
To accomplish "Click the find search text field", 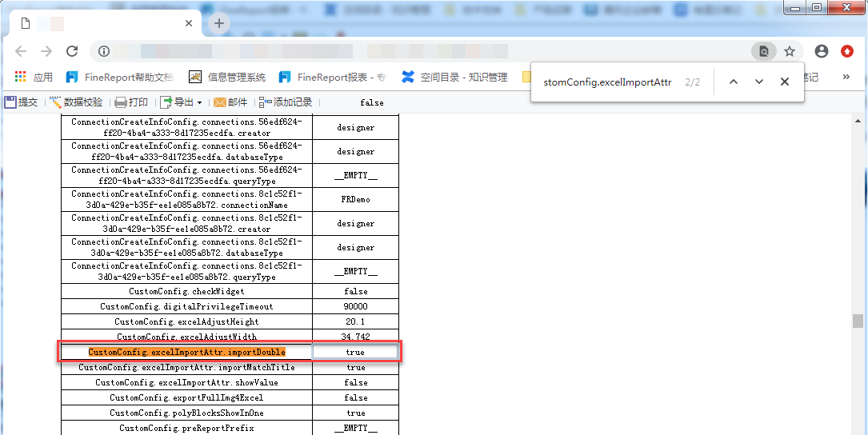I will pos(607,82).
